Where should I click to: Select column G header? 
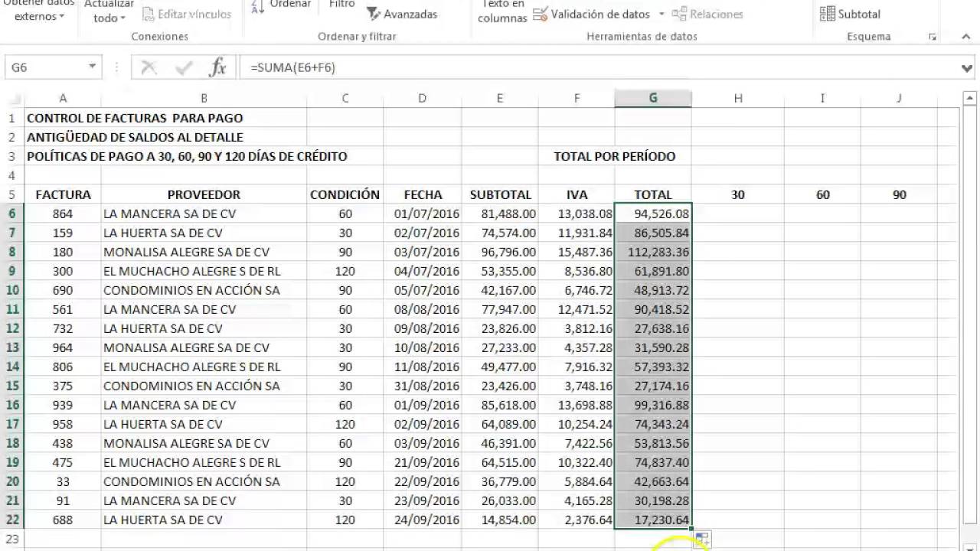[653, 98]
